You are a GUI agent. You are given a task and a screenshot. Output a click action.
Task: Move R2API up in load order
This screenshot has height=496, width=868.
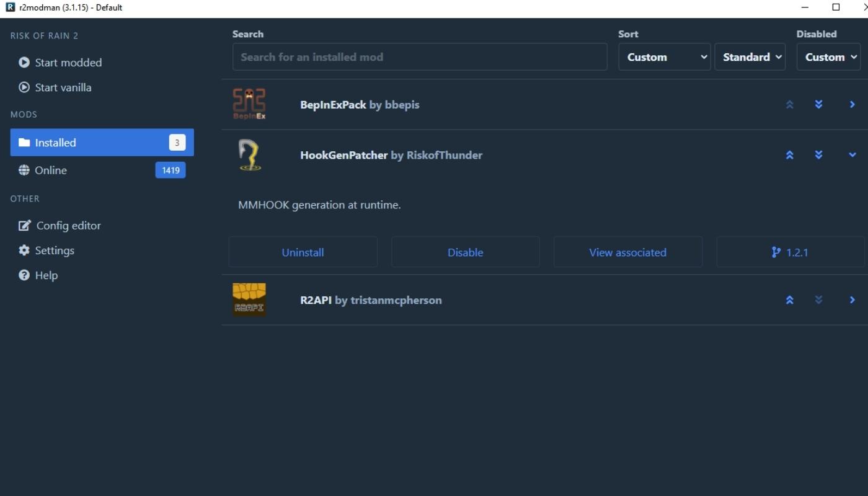click(789, 300)
